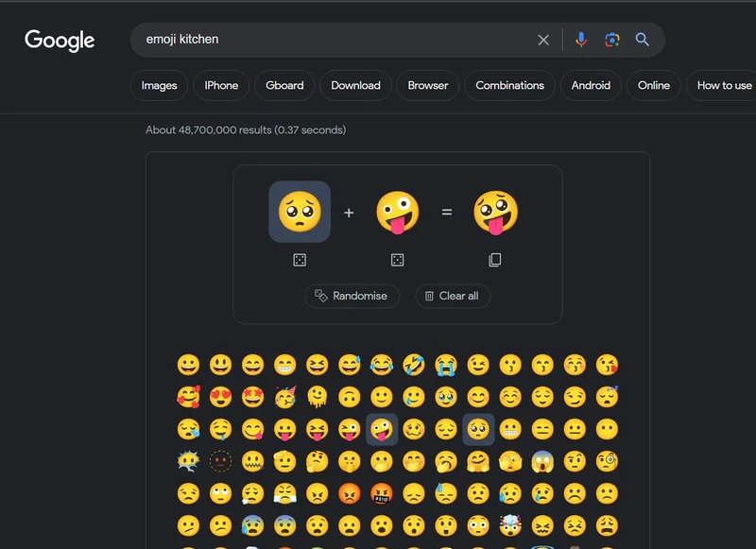This screenshot has height=549, width=756.
Task: Select the How to use chip
Action: coord(723,85)
